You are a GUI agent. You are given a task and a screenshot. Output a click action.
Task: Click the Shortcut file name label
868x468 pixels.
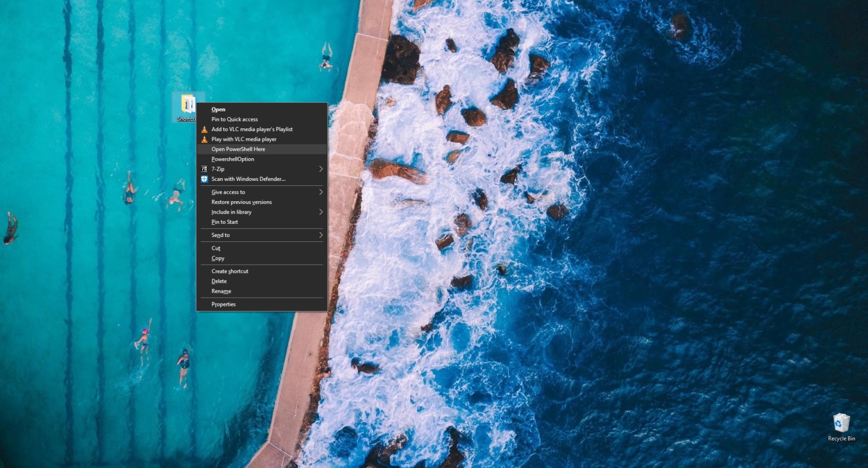coord(188,119)
